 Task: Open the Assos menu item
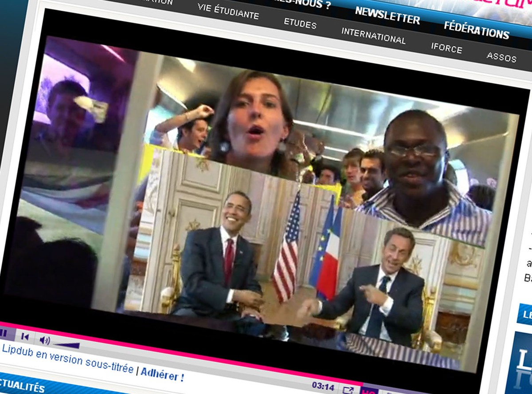[501, 57]
